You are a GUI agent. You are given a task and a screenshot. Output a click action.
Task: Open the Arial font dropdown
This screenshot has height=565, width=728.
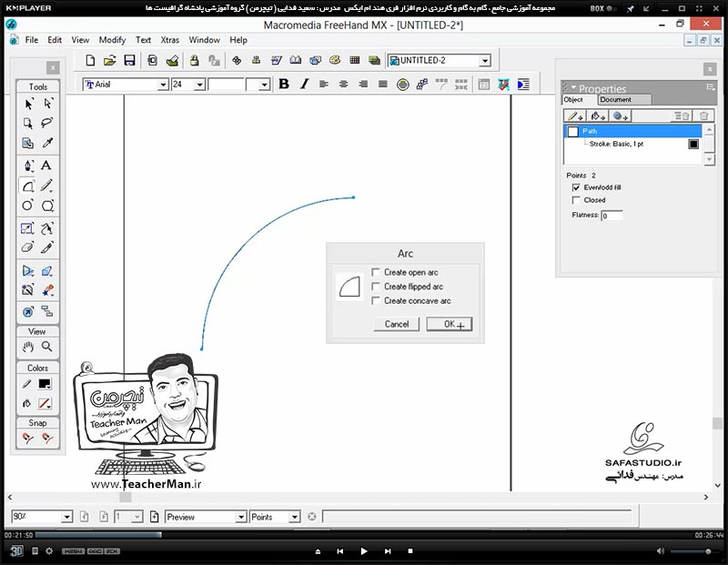[x=163, y=85]
